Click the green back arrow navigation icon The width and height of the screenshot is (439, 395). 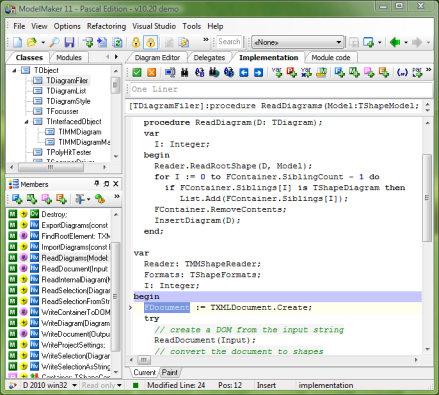[395, 42]
